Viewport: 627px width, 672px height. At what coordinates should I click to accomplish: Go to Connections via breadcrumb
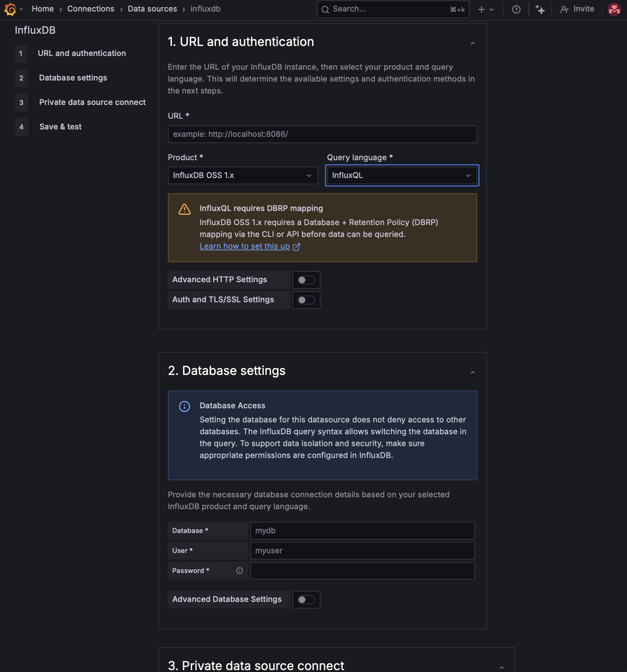[90, 9]
